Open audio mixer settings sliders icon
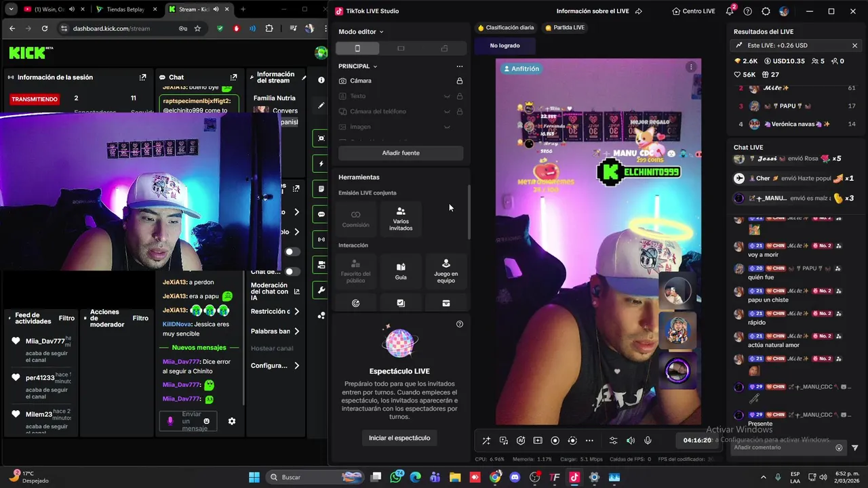 pos(614,441)
